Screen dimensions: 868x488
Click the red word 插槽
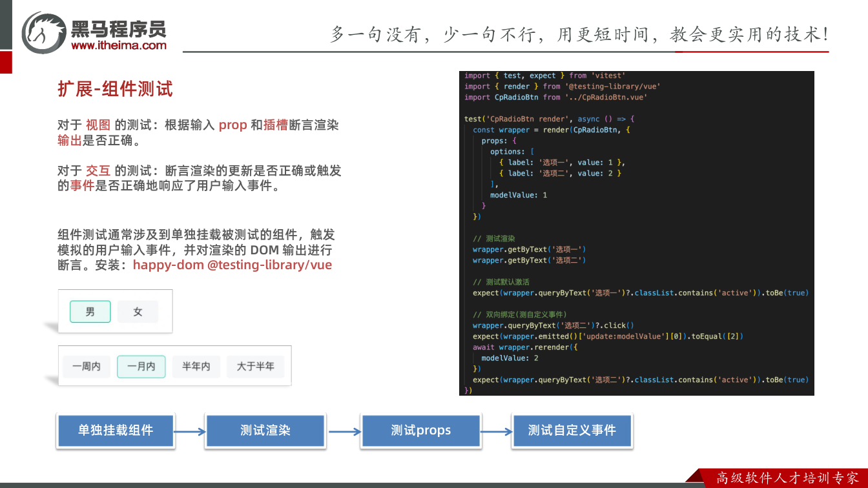click(276, 125)
